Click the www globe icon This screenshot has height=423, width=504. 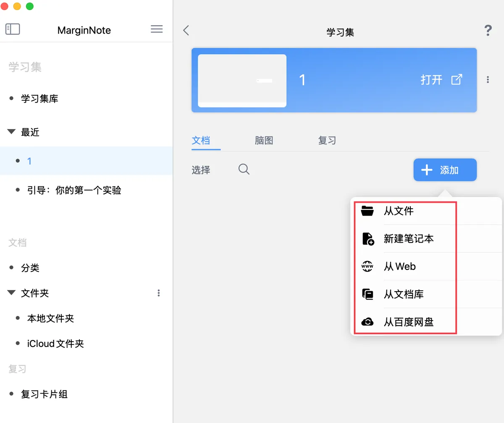point(367,266)
